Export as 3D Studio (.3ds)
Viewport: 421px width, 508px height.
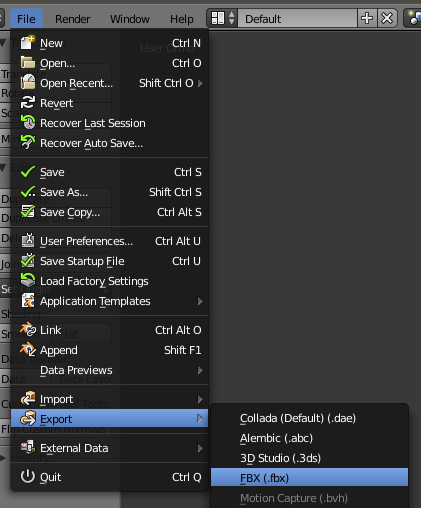coord(309,458)
